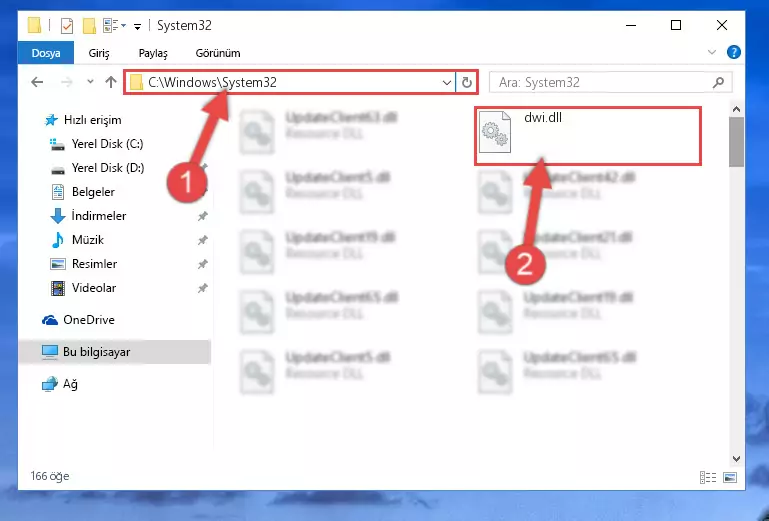Click the 166 öğe status text
769x521 pixels.
coord(50,476)
